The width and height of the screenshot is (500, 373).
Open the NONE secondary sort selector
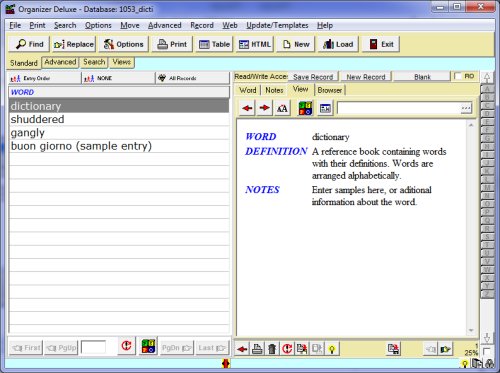click(118, 78)
